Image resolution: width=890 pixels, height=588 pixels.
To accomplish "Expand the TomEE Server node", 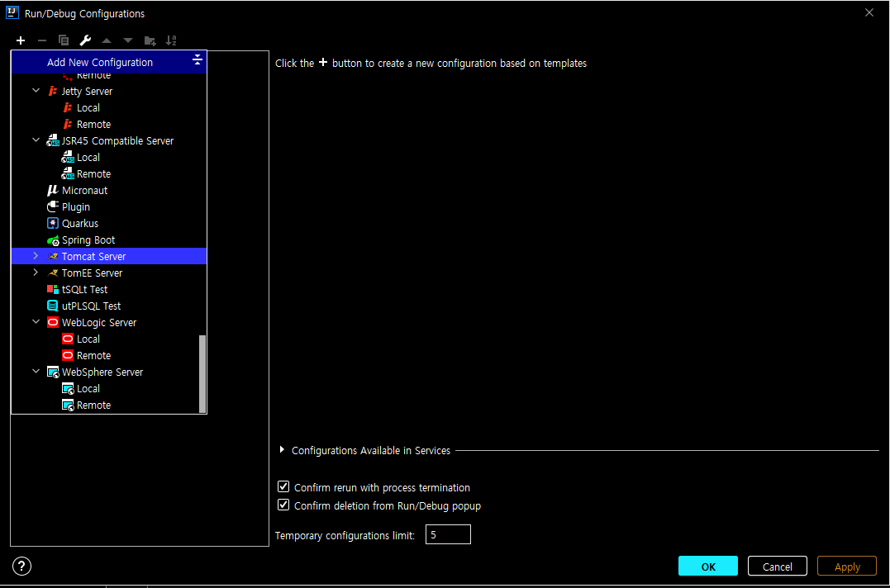I will 36,273.
